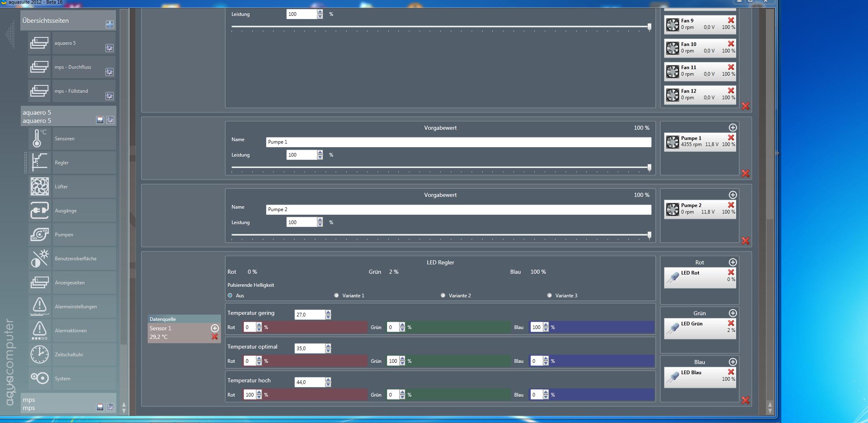
Task: Increase Pumpe 2 Leistung stepper
Action: (x=320, y=220)
